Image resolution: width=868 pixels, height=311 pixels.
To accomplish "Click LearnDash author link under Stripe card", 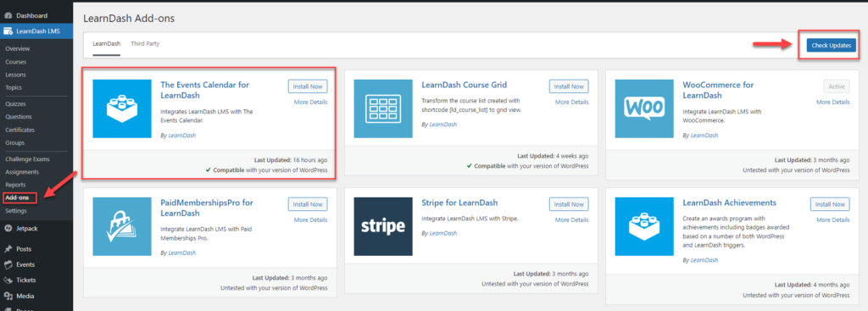I will (442, 234).
